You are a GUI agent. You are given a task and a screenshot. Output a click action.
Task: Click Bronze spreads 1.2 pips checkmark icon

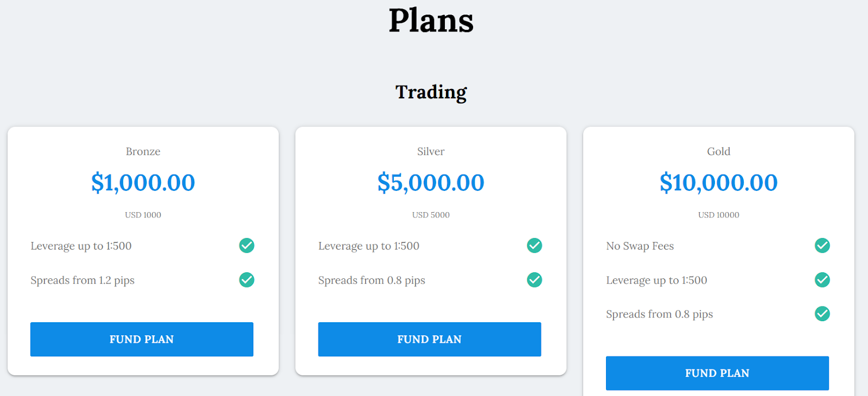click(x=247, y=280)
